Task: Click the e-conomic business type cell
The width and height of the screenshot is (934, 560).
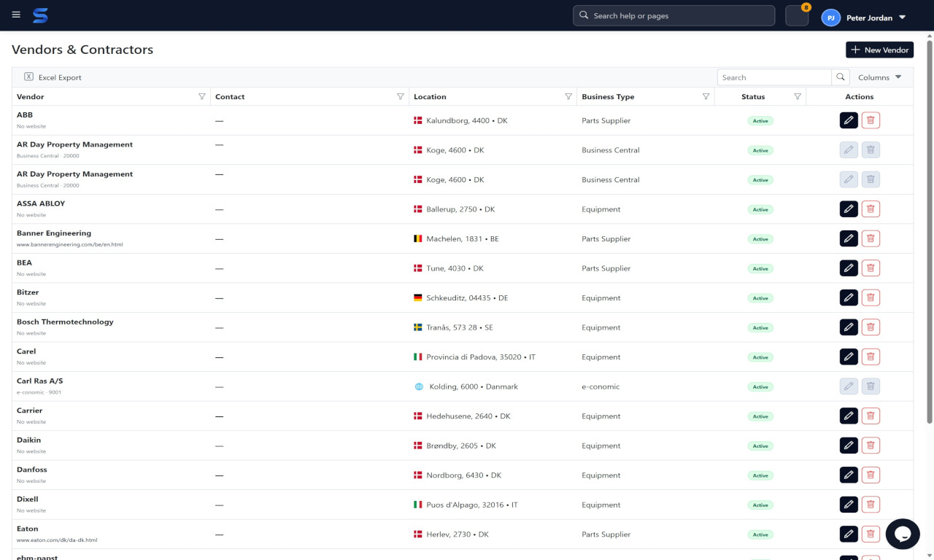Action: [x=601, y=386]
